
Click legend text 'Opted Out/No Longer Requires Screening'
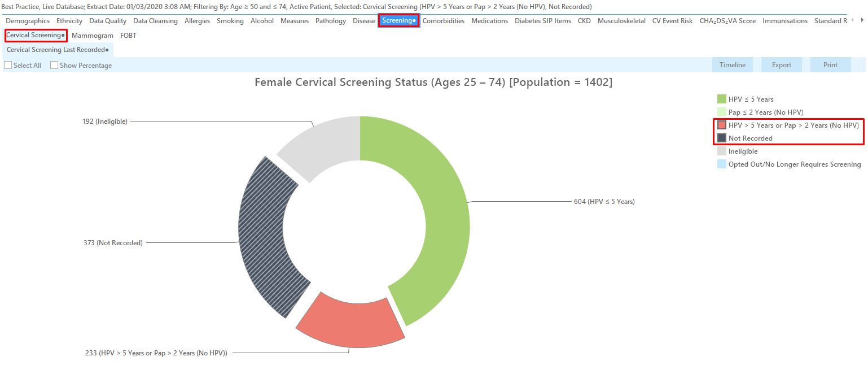pyautogui.click(x=795, y=164)
